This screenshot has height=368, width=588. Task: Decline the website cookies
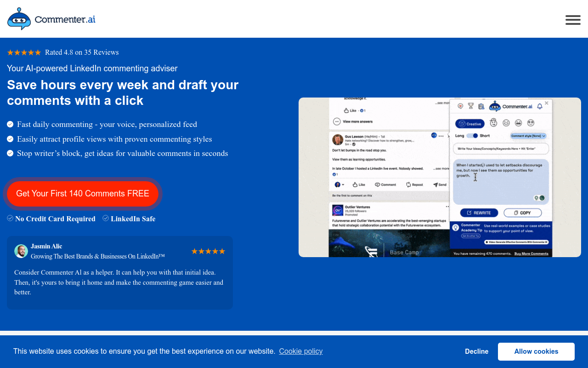coord(476,351)
